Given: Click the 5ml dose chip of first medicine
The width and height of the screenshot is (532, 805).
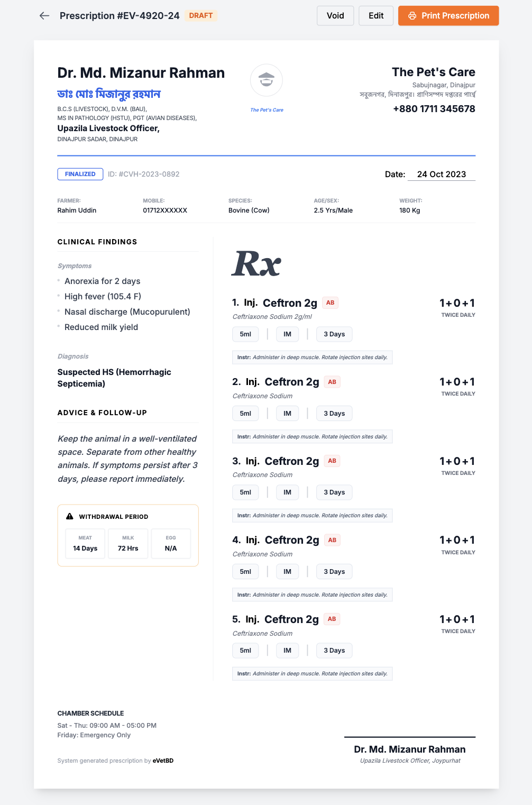Looking at the screenshot, I should pos(245,334).
